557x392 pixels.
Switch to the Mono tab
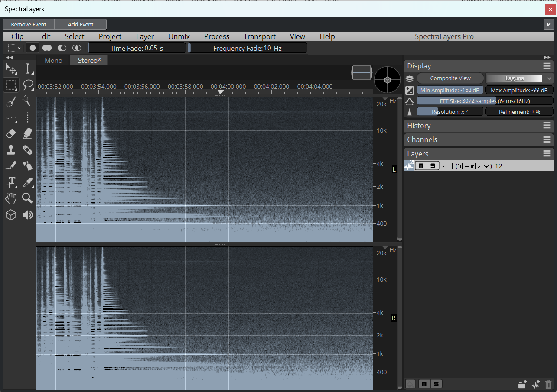[x=53, y=60]
